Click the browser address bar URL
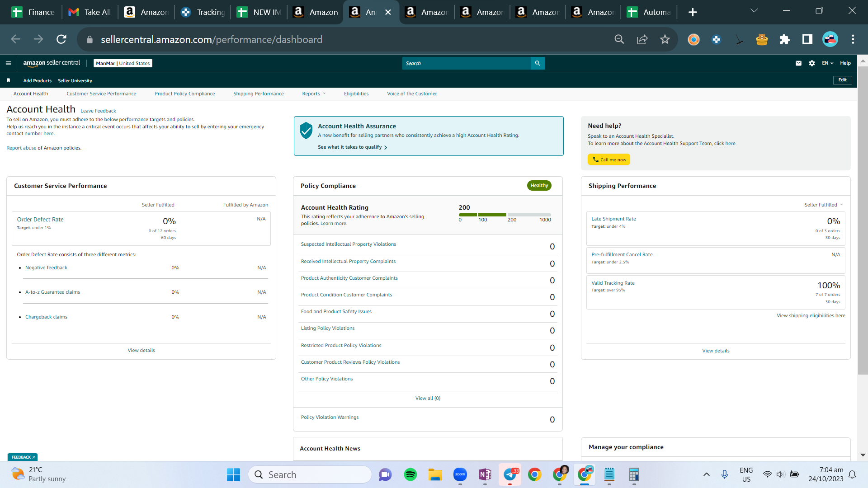This screenshot has width=868, height=488. tap(212, 39)
